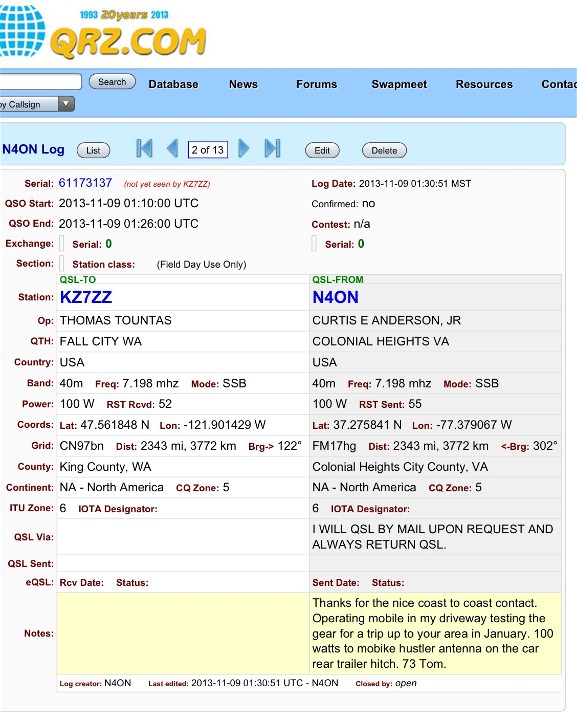Click the N4ON Log heading
577x720 pixels.
(34, 149)
